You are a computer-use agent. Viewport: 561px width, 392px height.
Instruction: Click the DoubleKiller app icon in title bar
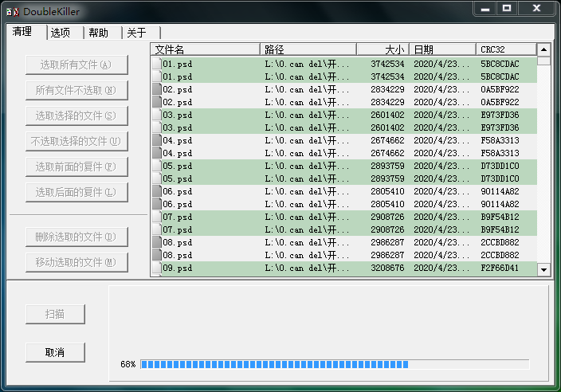(x=13, y=12)
